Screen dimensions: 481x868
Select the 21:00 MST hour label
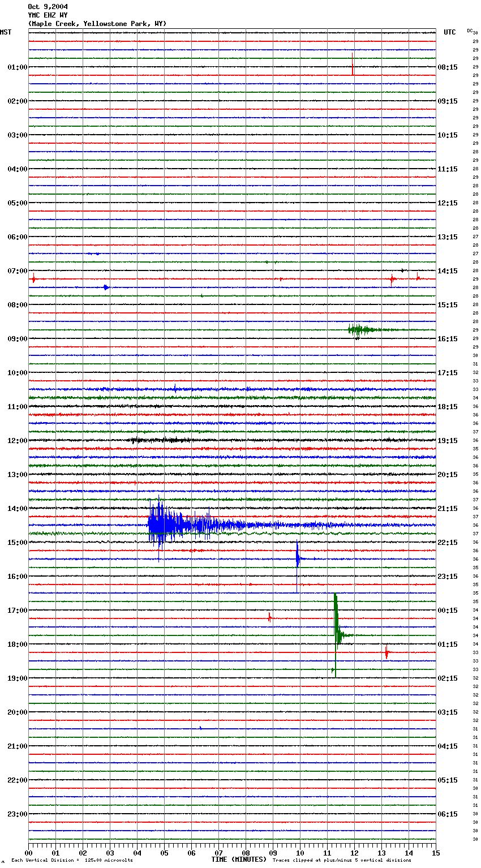pyautogui.click(x=18, y=746)
